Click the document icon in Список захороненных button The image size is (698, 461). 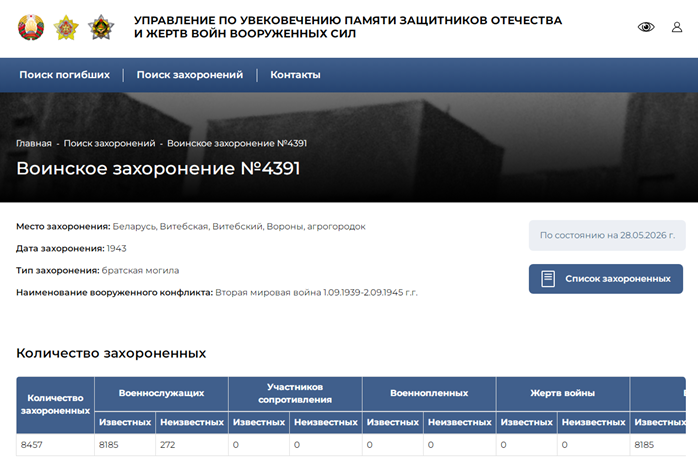548,279
